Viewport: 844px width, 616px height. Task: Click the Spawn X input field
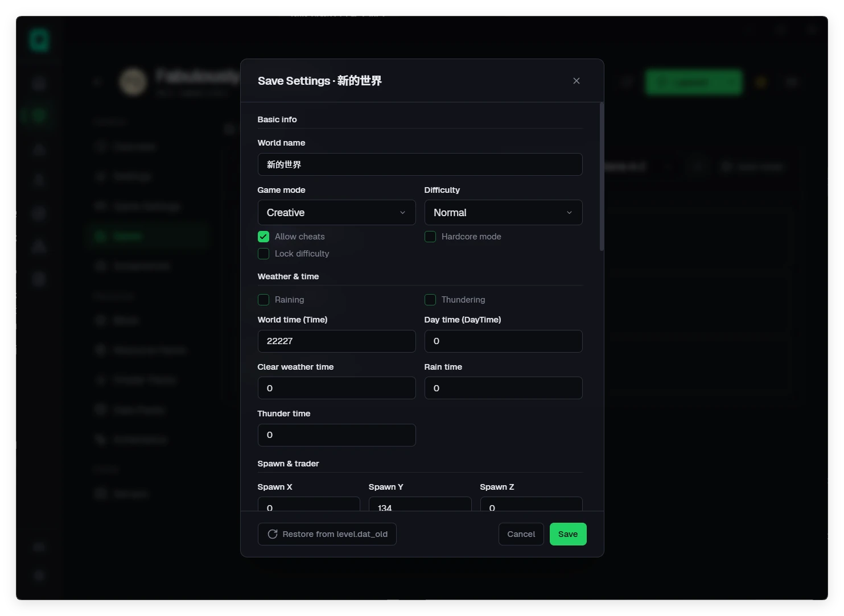309,504
